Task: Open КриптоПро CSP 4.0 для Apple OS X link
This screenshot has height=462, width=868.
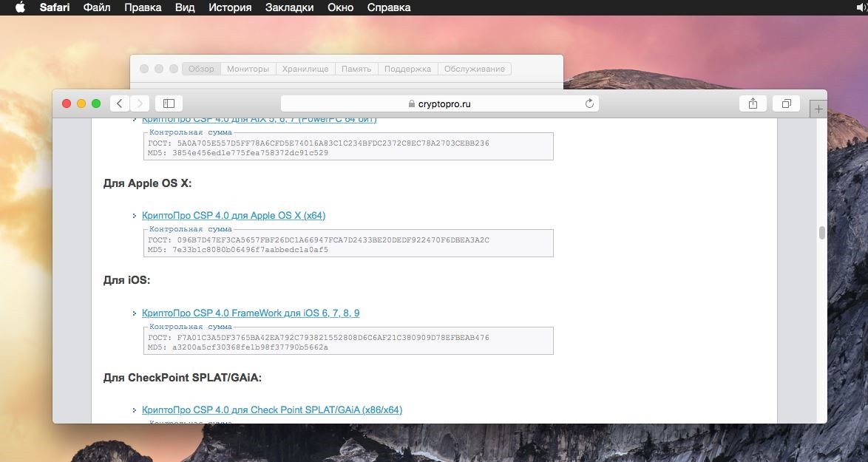Action: (x=234, y=215)
